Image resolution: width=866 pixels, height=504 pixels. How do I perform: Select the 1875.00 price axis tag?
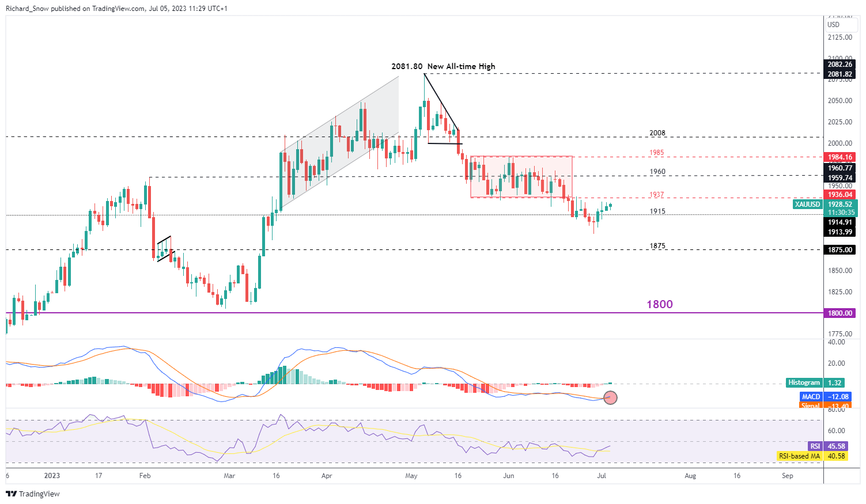840,250
